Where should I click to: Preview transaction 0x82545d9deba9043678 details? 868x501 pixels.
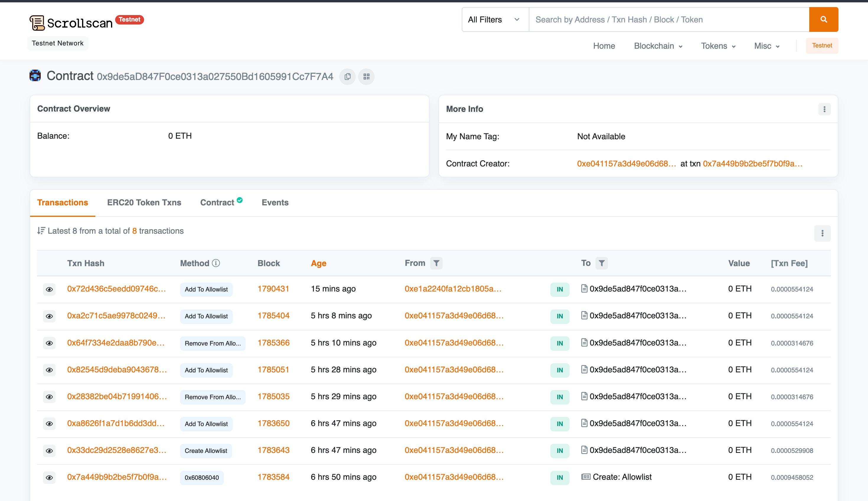(49, 370)
